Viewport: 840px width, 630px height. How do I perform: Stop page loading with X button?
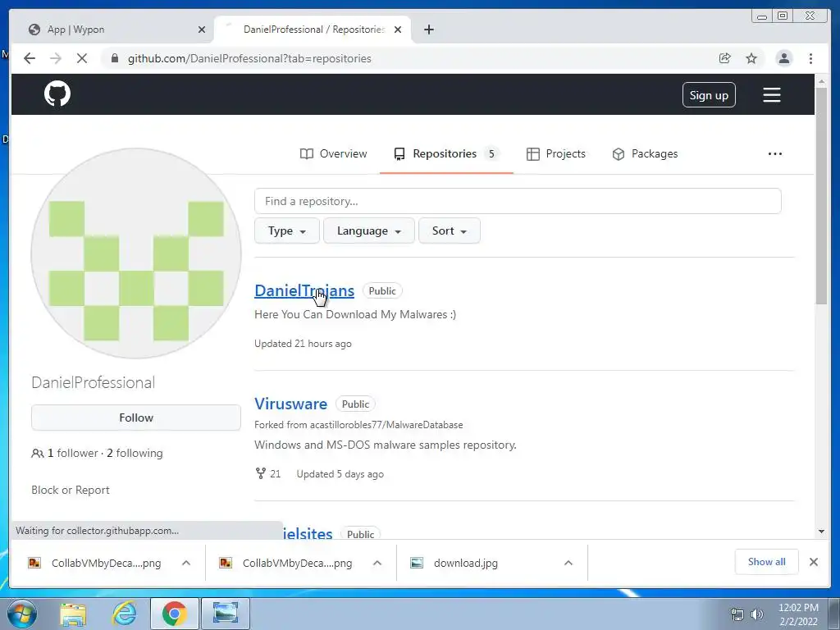(x=81, y=58)
